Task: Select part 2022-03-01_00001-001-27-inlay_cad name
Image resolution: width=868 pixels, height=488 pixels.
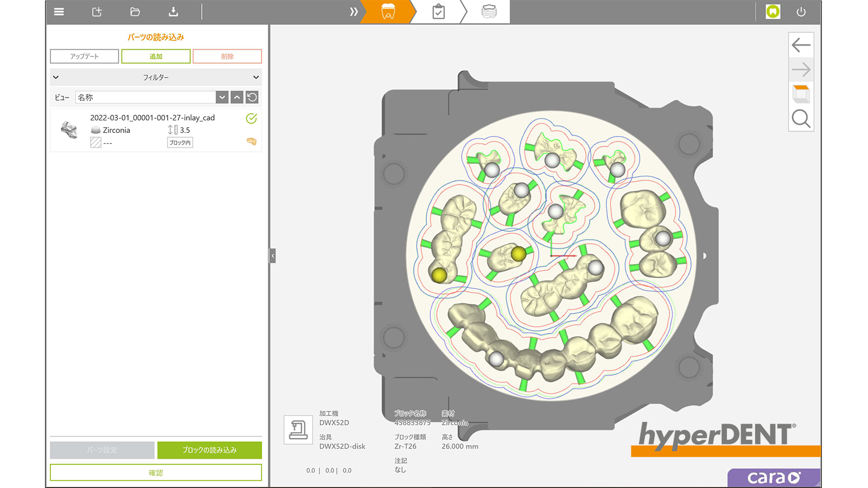Action: [x=152, y=118]
